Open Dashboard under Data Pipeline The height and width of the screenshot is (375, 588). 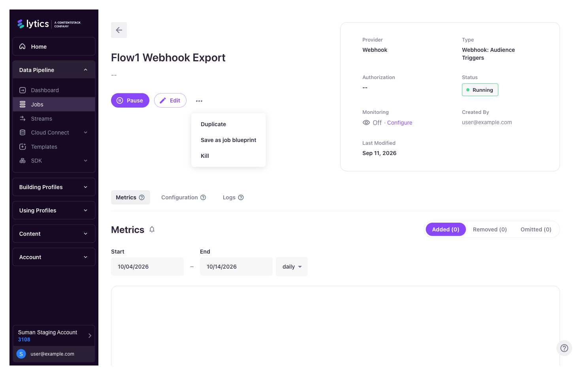pos(54,90)
